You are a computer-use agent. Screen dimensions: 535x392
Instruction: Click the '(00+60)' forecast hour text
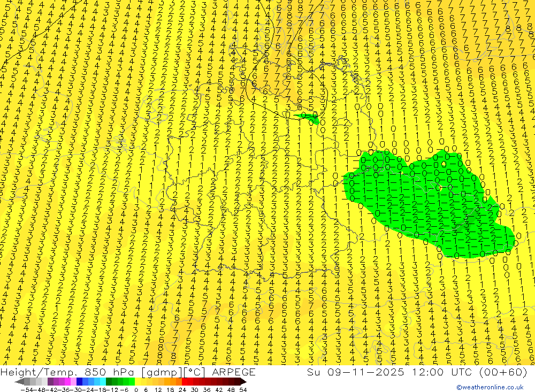(503, 372)
